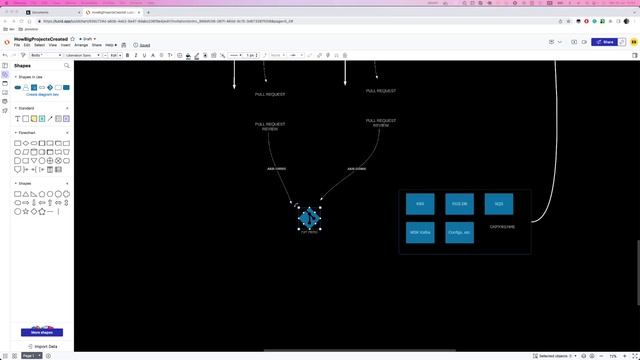
Task: Start video recording camera icon
Action: coord(584,42)
